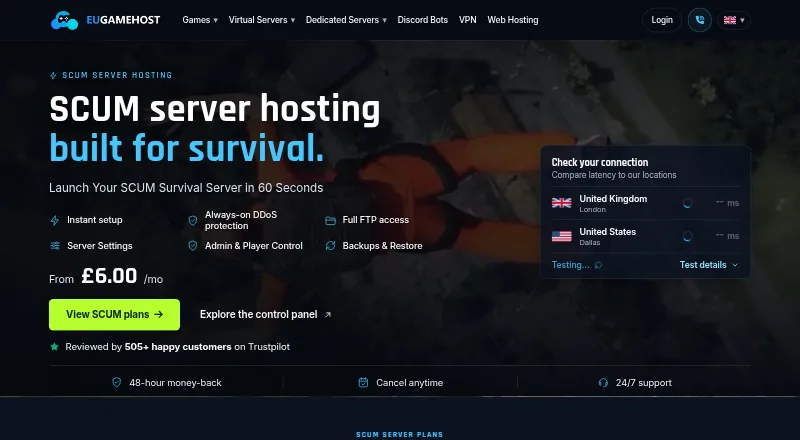The image size is (800, 440).
Task: Click the 48-hour money-back text
Action: tap(175, 382)
